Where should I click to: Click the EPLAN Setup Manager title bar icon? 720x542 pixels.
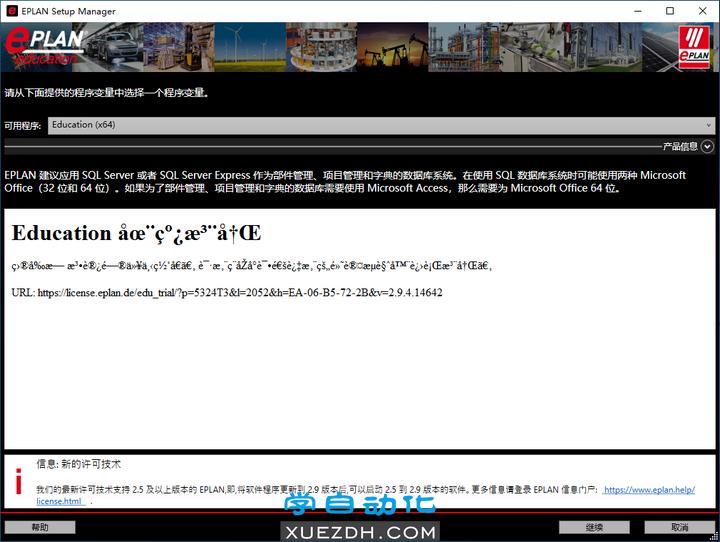(12, 11)
